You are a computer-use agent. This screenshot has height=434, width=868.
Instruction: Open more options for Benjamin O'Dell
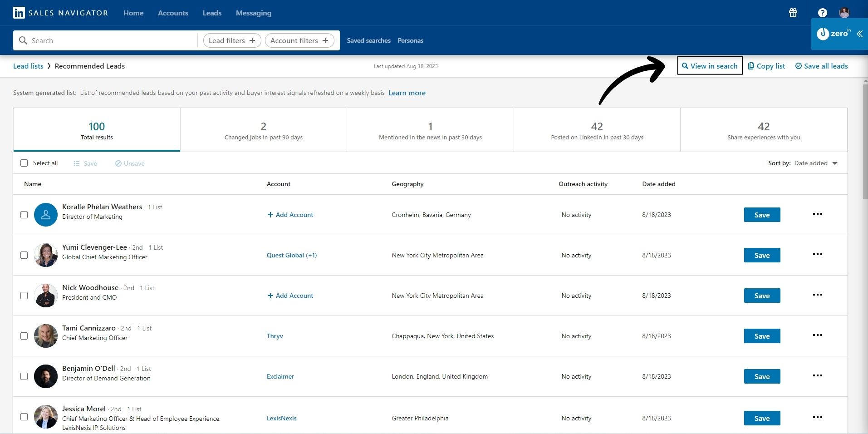click(x=817, y=375)
